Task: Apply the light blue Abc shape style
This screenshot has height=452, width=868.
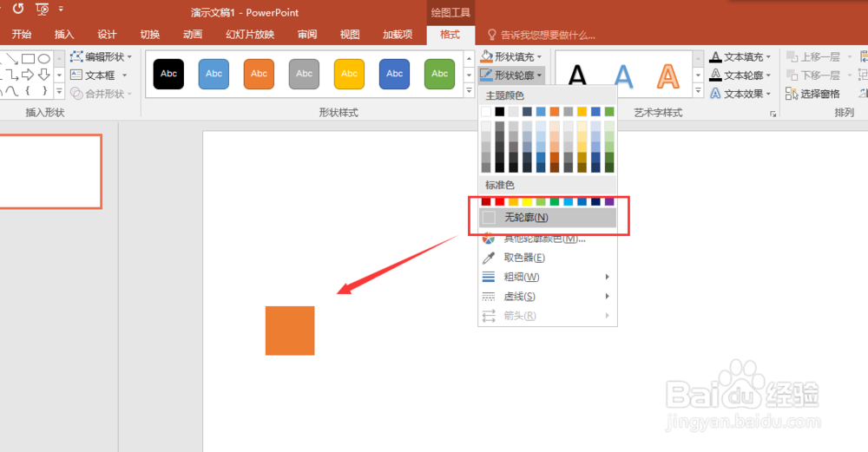Action: pyautogui.click(x=214, y=74)
